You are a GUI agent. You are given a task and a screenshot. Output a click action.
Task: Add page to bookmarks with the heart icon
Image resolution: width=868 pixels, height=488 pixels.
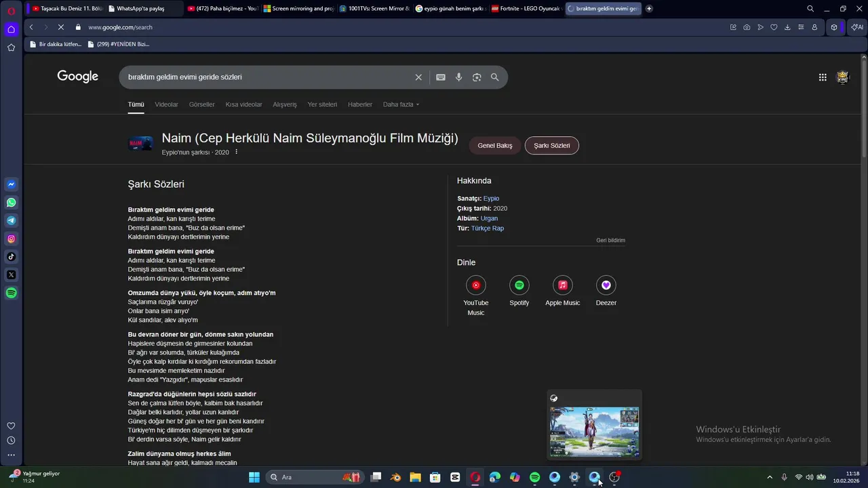tap(774, 27)
